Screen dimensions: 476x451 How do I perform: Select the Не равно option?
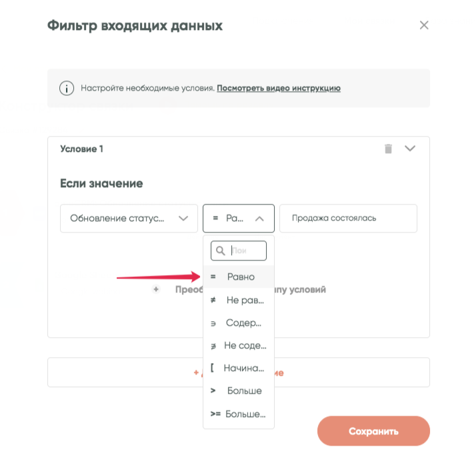coord(239,300)
